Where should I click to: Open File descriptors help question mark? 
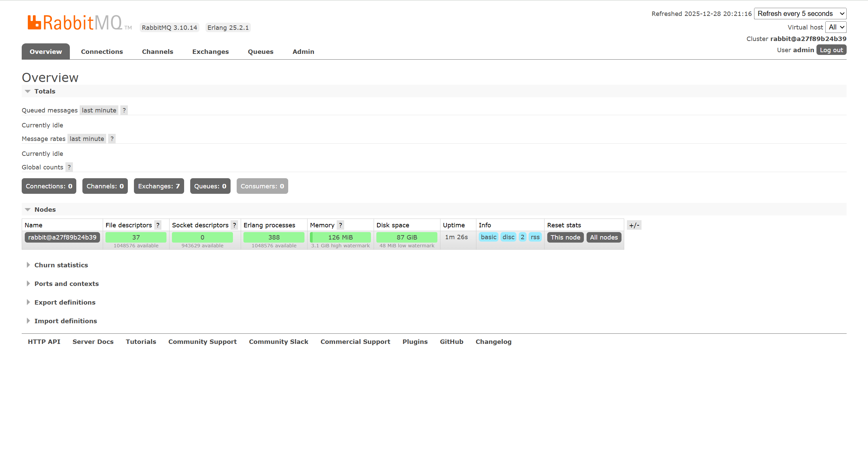(x=158, y=225)
